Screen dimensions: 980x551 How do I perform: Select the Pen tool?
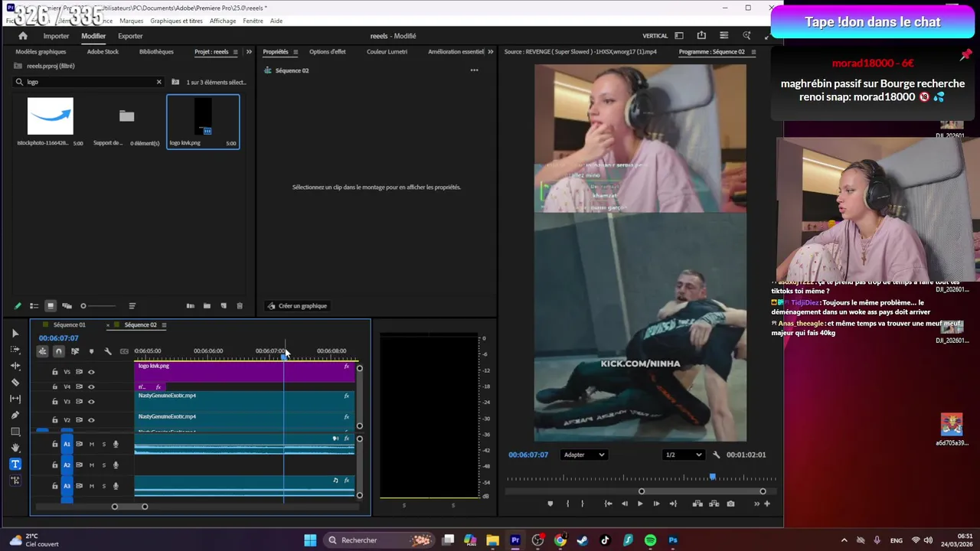(15, 415)
